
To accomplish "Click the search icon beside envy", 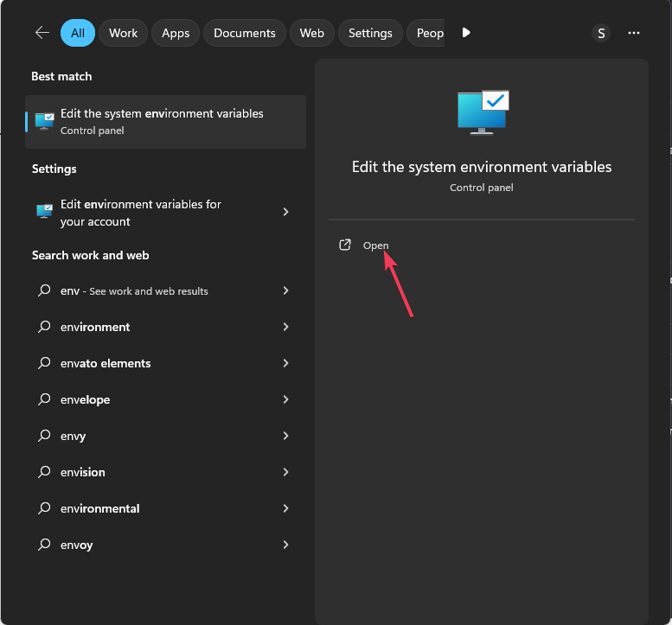I will (x=44, y=436).
